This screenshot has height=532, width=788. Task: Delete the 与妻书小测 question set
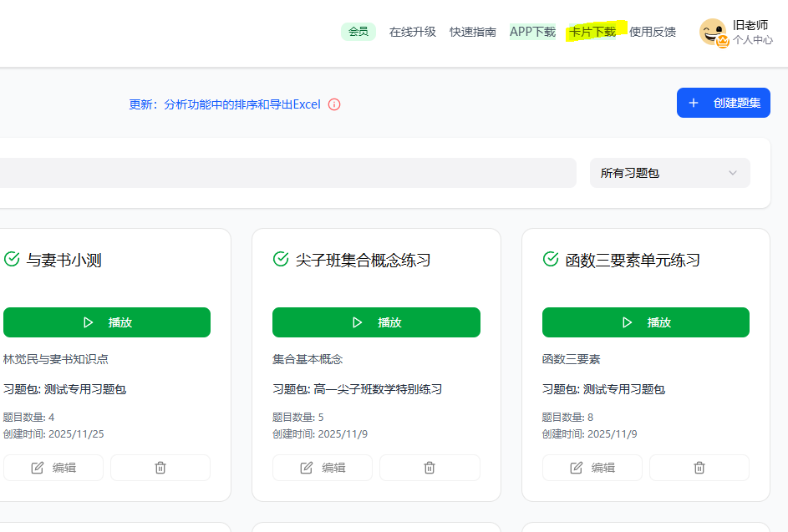click(x=160, y=468)
